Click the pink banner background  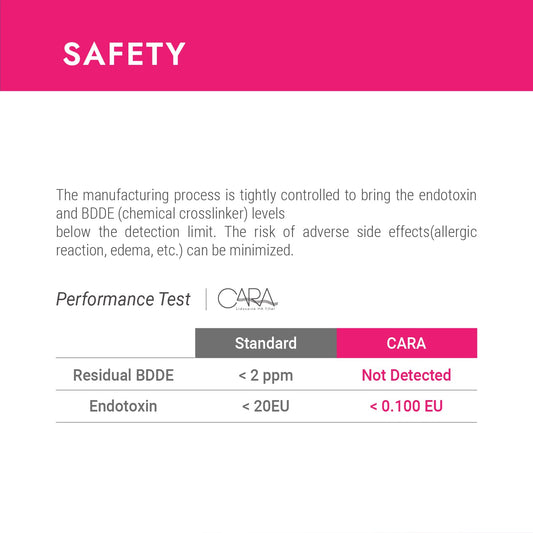[x=340, y=45]
